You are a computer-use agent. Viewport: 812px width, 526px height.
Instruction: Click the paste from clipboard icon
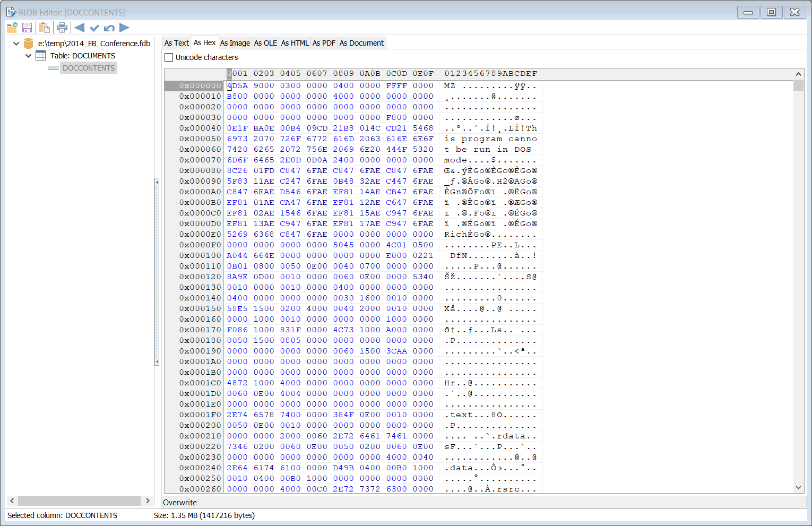pyautogui.click(x=45, y=28)
